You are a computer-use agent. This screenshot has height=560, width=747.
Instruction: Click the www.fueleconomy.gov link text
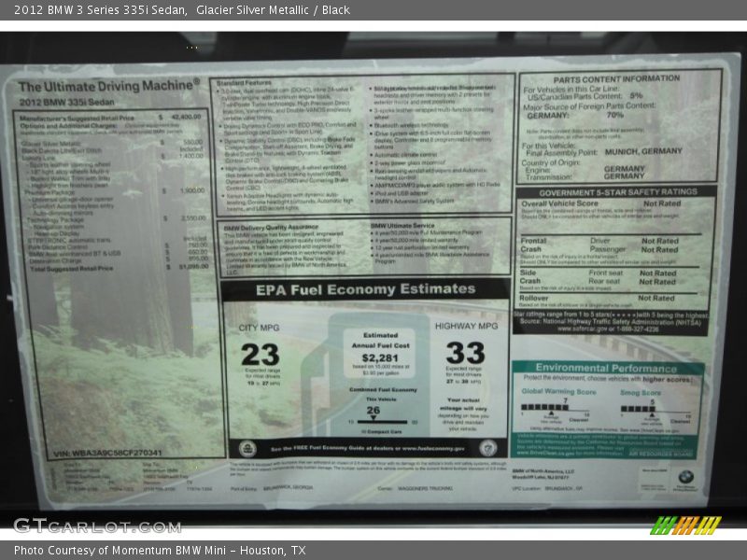tap(432, 449)
